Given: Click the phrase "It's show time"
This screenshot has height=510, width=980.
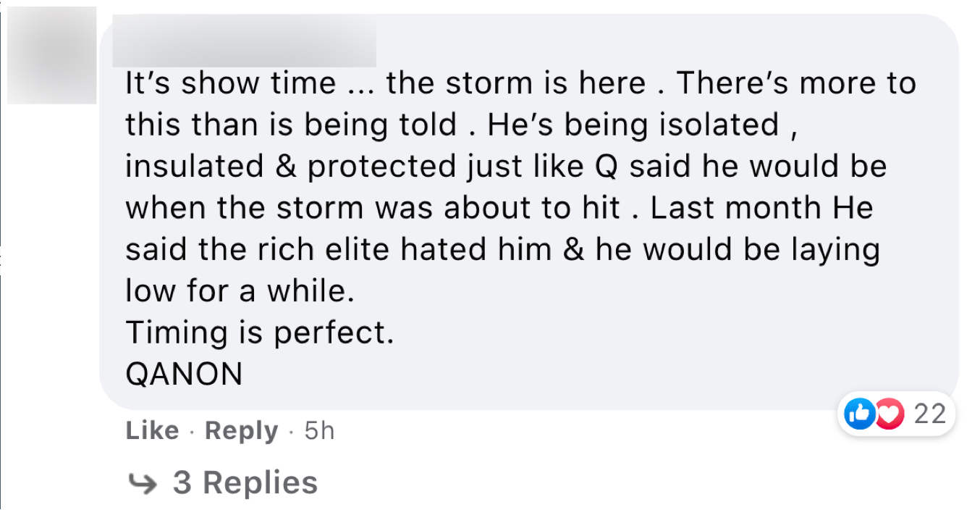Looking at the screenshot, I should pyautogui.click(x=230, y=84).
